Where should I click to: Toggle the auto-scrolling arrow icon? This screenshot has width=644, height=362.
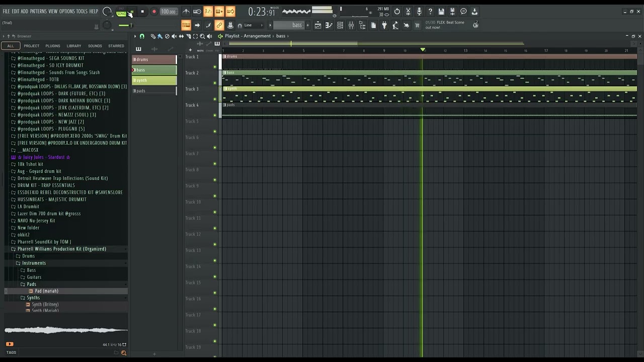point(197,25)
